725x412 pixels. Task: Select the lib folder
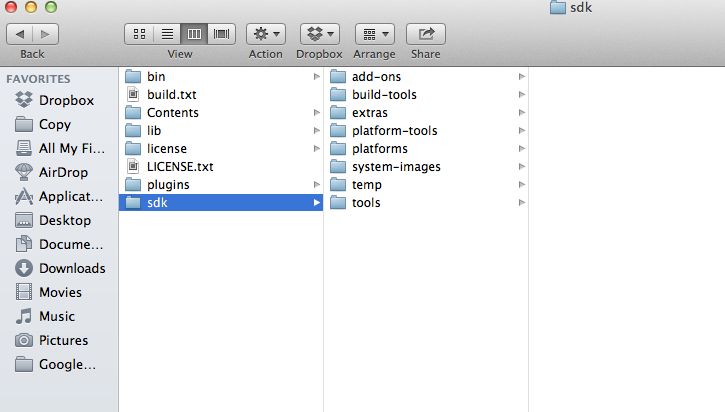point(221,130)
